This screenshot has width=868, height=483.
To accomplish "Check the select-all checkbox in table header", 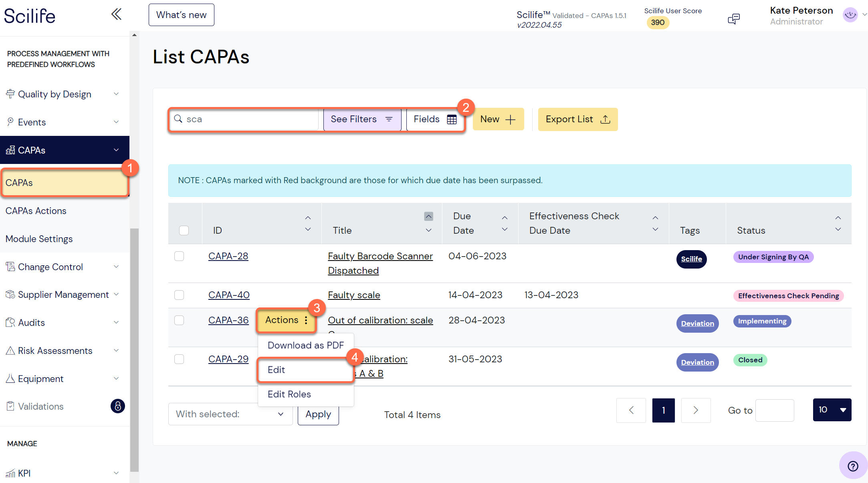I will click(x=184, y=230).
